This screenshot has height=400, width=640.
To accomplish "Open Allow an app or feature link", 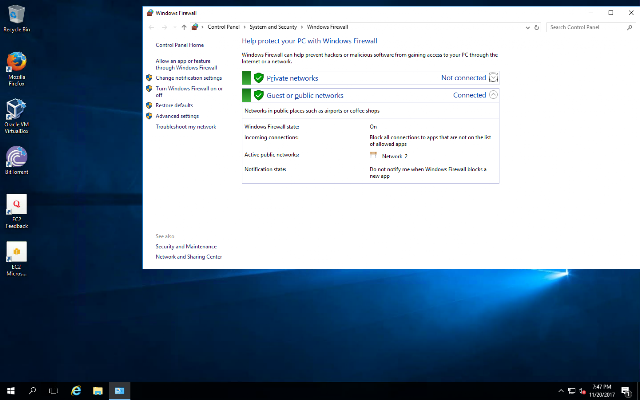I will click(186, 64).
